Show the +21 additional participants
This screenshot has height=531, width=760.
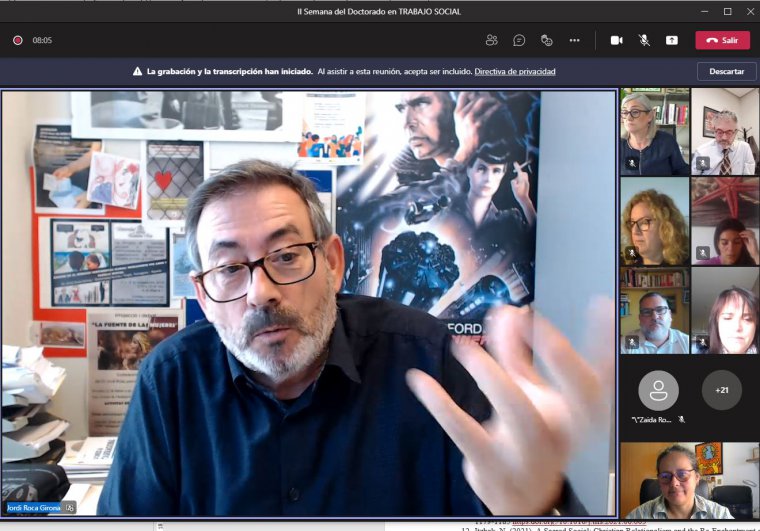[721, 390]
